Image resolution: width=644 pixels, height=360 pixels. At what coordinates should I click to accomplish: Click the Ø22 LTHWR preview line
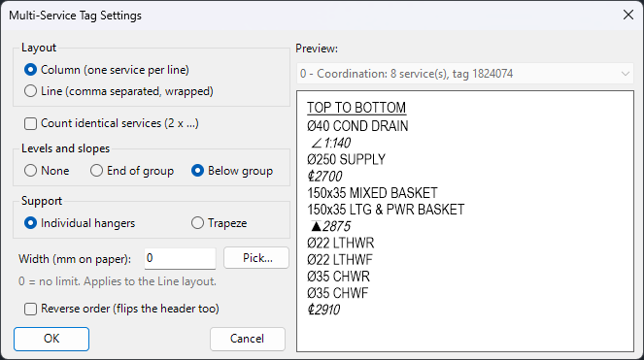tap(341, 244)
